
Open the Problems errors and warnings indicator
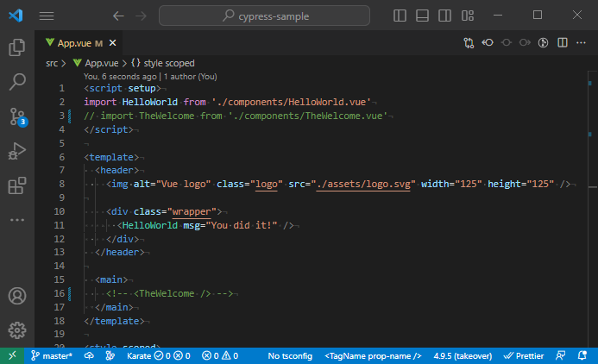pos(220,355)
